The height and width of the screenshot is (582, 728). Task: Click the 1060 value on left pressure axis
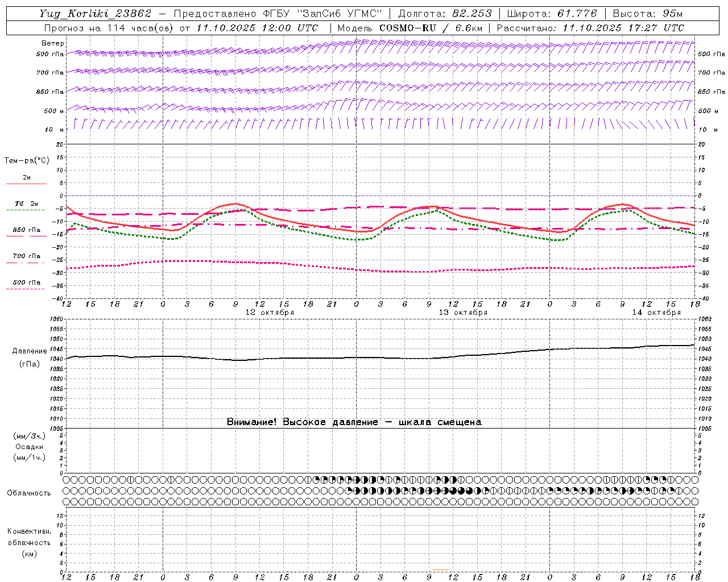(57, 319)
